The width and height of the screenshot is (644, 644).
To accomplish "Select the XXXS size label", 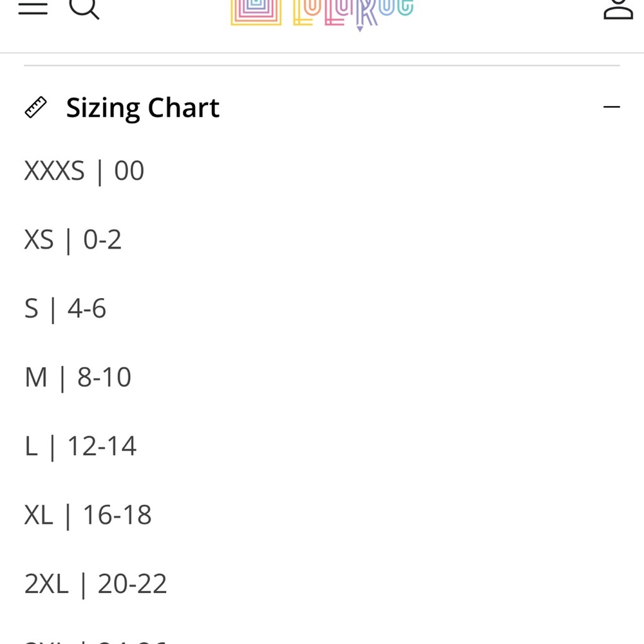I will (54, 171).
